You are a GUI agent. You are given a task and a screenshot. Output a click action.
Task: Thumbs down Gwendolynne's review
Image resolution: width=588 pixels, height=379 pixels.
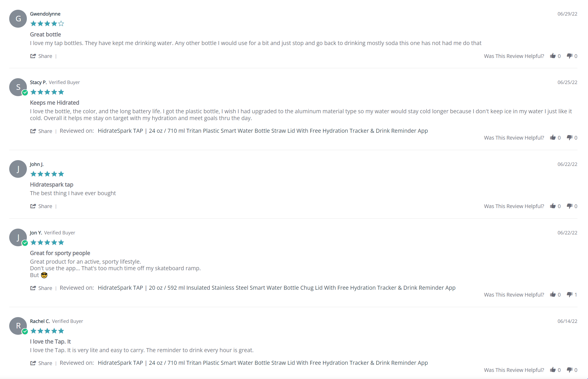click(x=569, y=56)
